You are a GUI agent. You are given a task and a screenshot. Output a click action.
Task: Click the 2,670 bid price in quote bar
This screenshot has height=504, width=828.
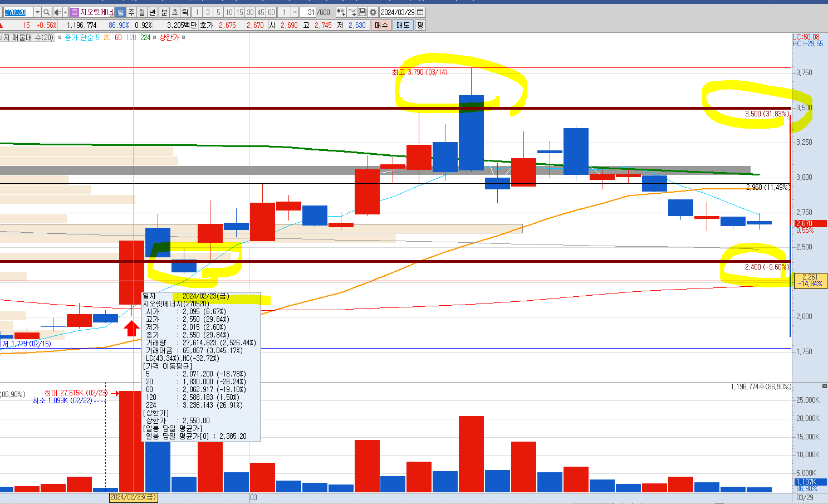(x=255, y=25)
